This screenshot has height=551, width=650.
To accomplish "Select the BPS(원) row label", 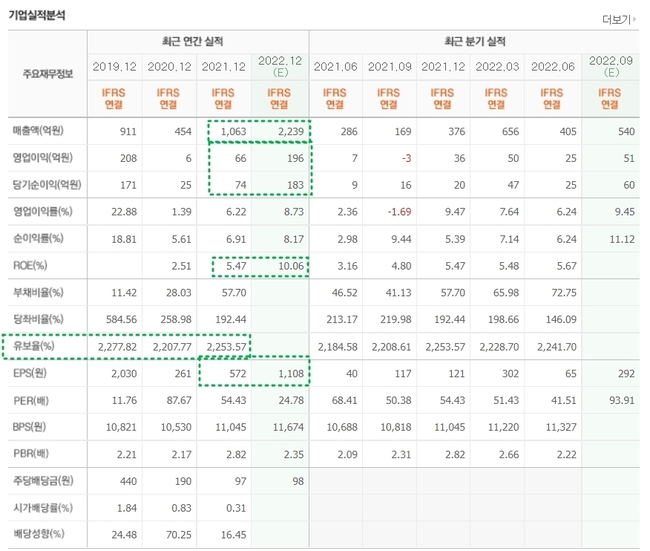I will pyautogui.click(x=29, y=427).
